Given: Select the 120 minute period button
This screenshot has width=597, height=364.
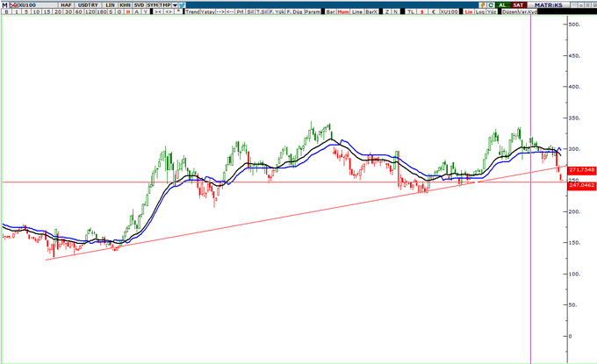Looking at the screenshot, I should point(90,11).
